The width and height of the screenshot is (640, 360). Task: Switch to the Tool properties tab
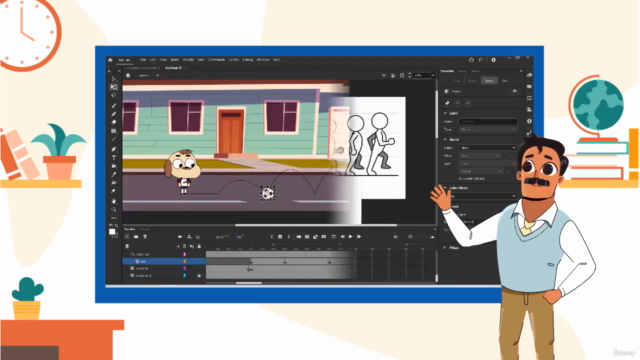point(457,80)
